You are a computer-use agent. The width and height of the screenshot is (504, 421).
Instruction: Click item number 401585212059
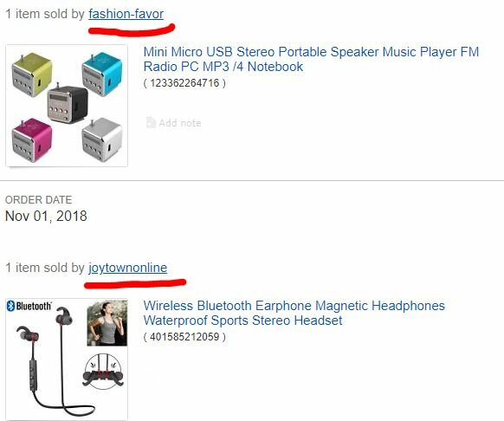[184, 337]
